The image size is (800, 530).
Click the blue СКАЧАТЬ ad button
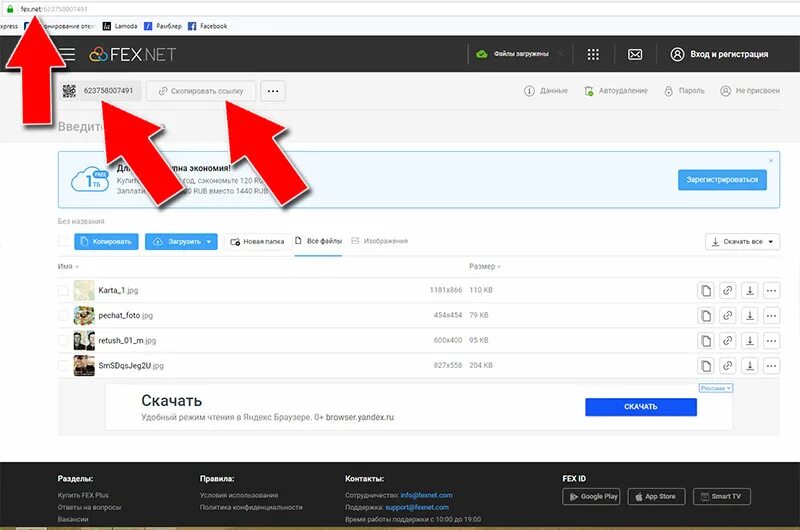641,407
